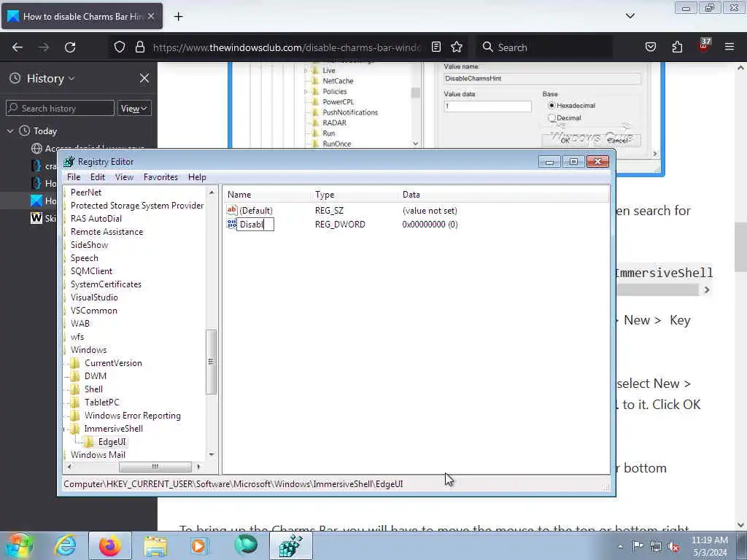The height and width of the screenshot is (560, 747).
Task: Open the Pocket save icon
Action: [650, 47]
